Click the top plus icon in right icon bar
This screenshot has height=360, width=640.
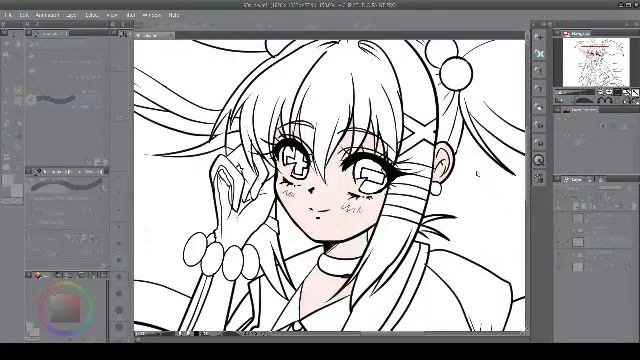[539, 37]
